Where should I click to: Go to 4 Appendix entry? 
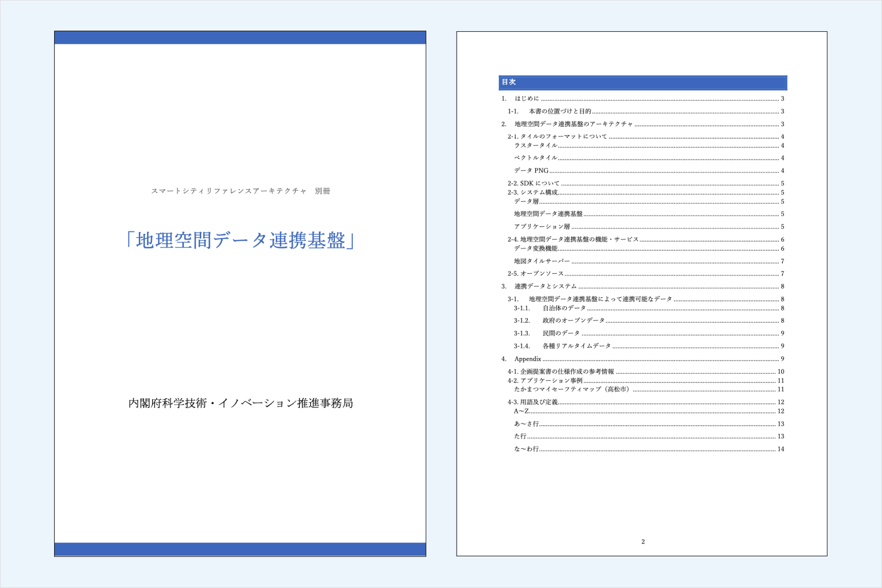point(527,359)
